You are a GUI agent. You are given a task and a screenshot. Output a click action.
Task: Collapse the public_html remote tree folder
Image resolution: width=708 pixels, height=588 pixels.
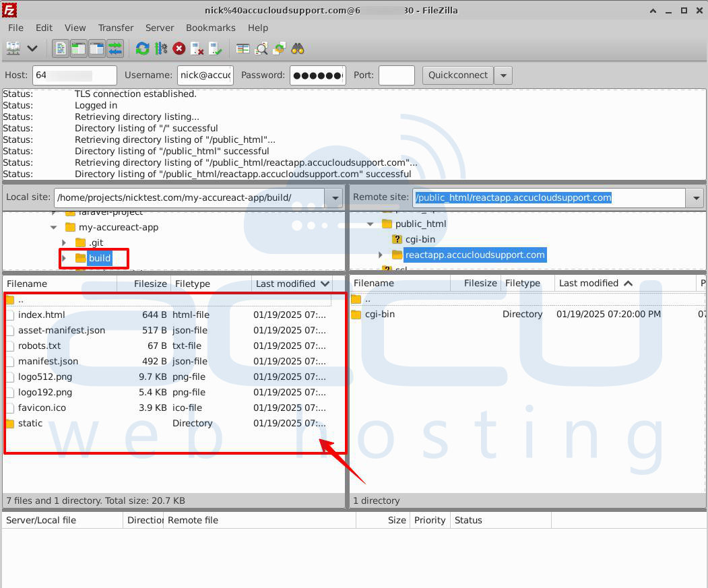pyautogui.click(x=371, y=224)
